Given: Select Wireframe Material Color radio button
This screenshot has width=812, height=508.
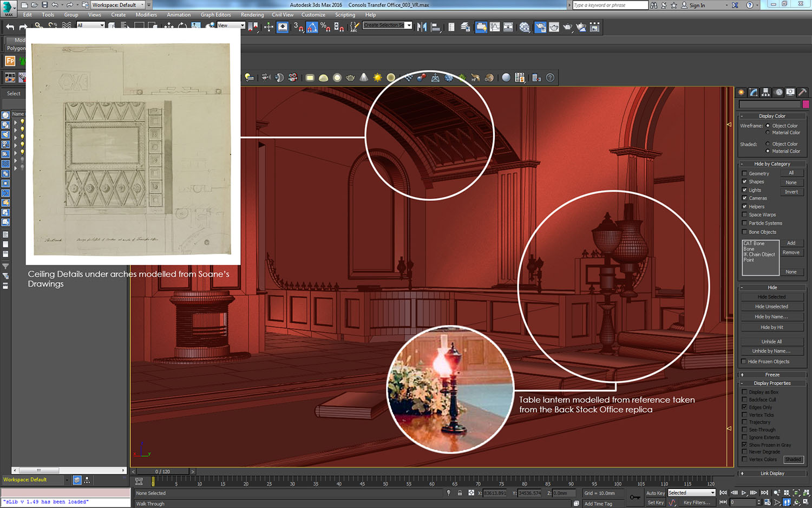Looking at the screenshot, I should (768, 133).
